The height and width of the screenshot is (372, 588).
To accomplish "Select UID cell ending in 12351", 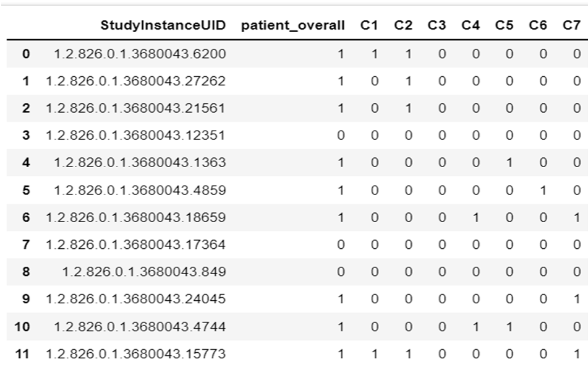I will pyautogui.click(x=135, y=136).
